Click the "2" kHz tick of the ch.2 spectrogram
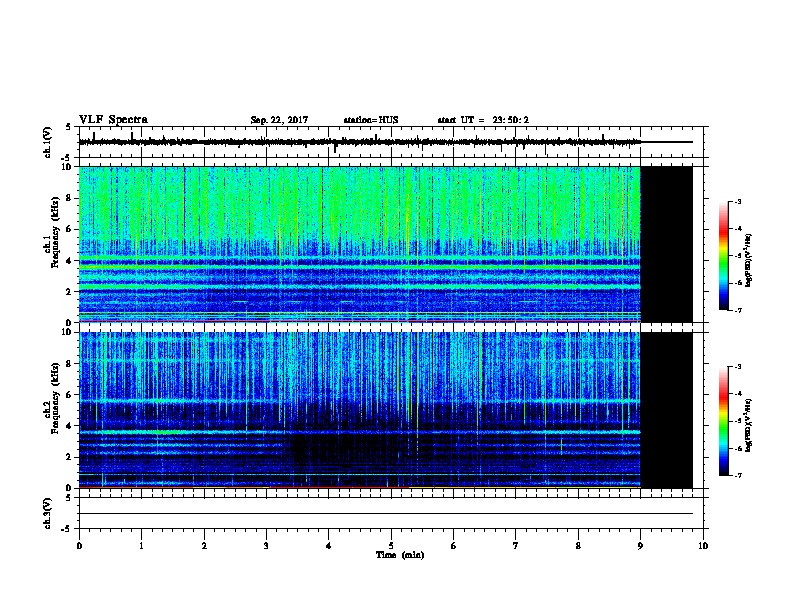The height and width of the screenshot is (612, 792). click(x=70, y=457)
